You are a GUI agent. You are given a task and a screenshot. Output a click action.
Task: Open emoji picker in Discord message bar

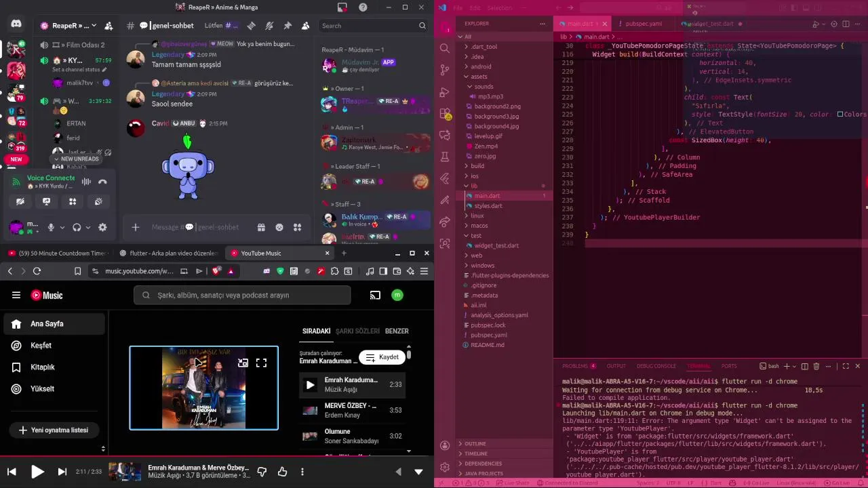tap(279, 228)
